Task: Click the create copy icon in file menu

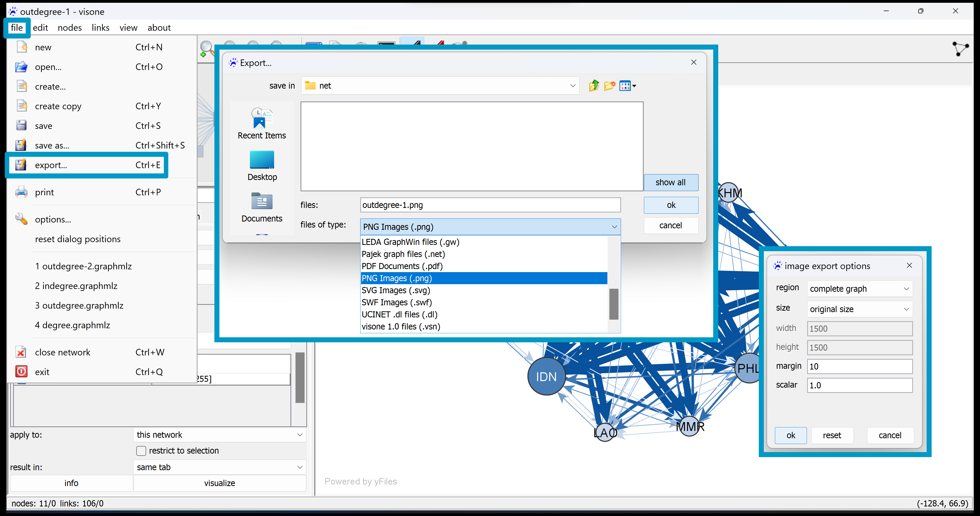Action: coord(22,106)
